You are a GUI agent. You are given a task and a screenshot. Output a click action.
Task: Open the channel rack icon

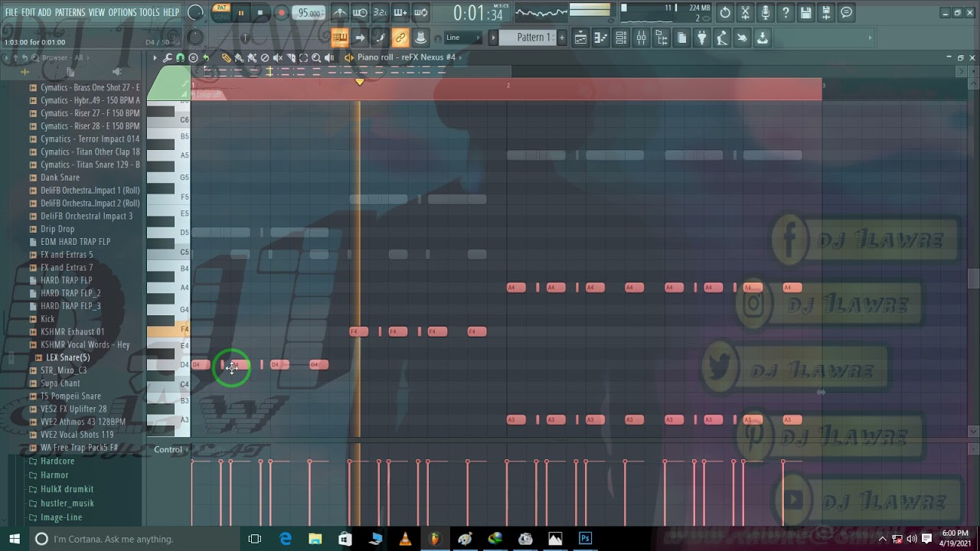pos(621,37)
